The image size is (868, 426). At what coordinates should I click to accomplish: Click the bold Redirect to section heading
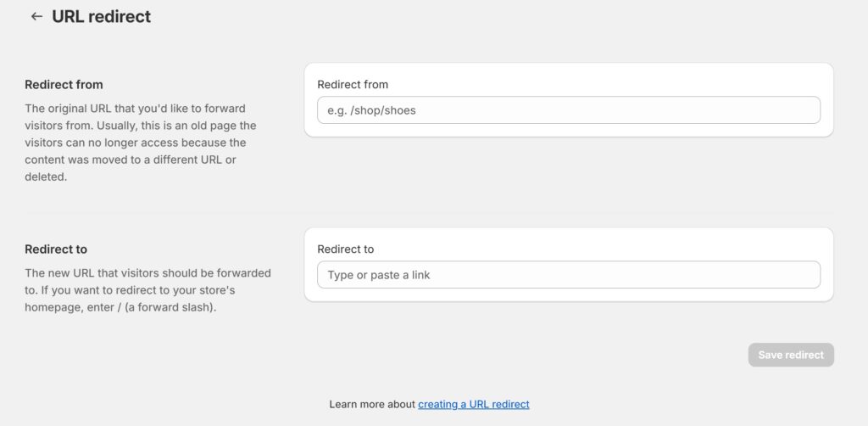[x=56, y=249]
